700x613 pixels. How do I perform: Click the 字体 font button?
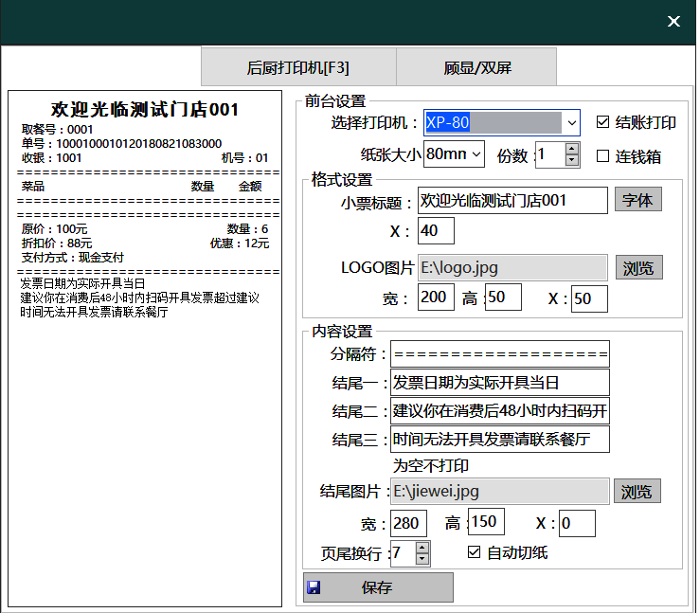(x=637, y=200)
